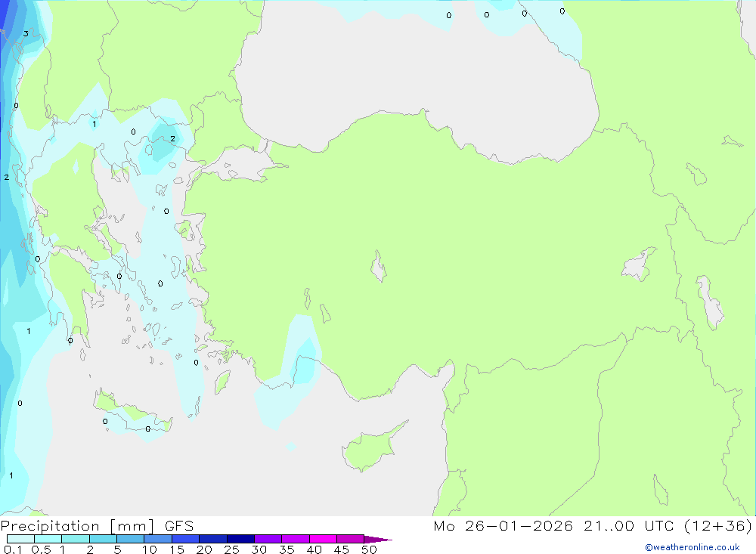Click the '0.1' legend scale label
Screen dimensions: 756x554
click(13, 549)
